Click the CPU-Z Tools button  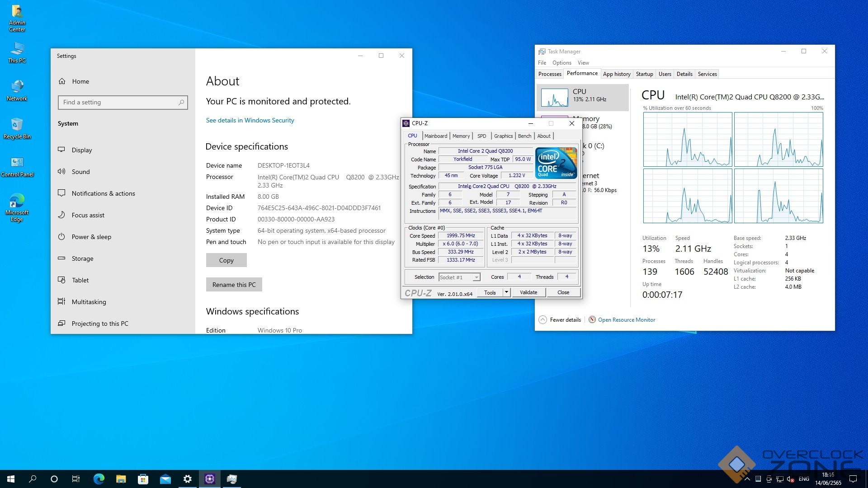[490, 292]
